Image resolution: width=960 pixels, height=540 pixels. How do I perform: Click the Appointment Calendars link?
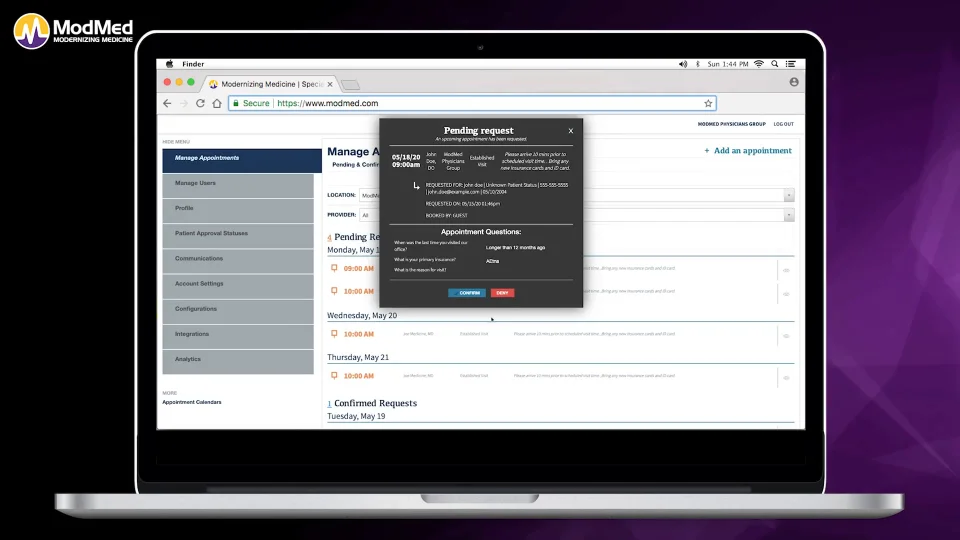click(192, 402)
